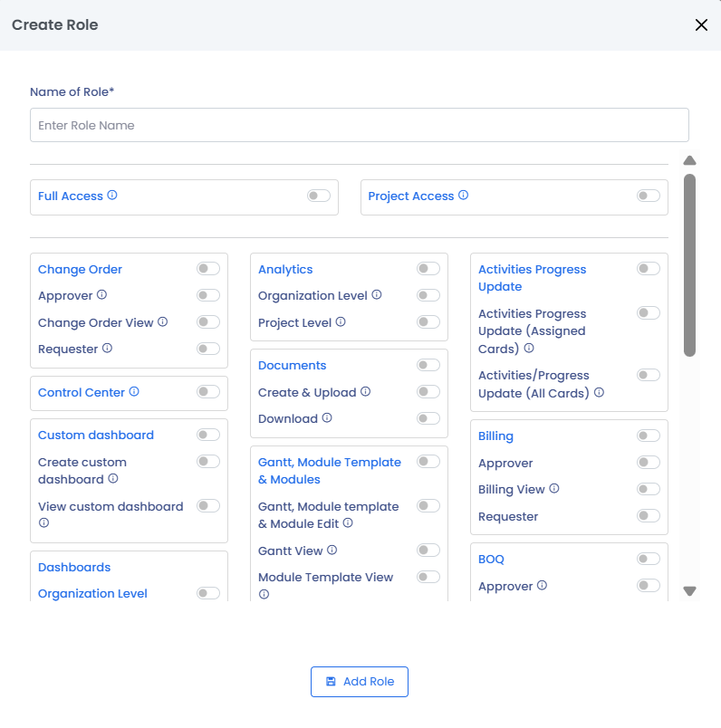Click the info icon next to Download
Viewport: 721px width, 728px height.
[327, 418]
